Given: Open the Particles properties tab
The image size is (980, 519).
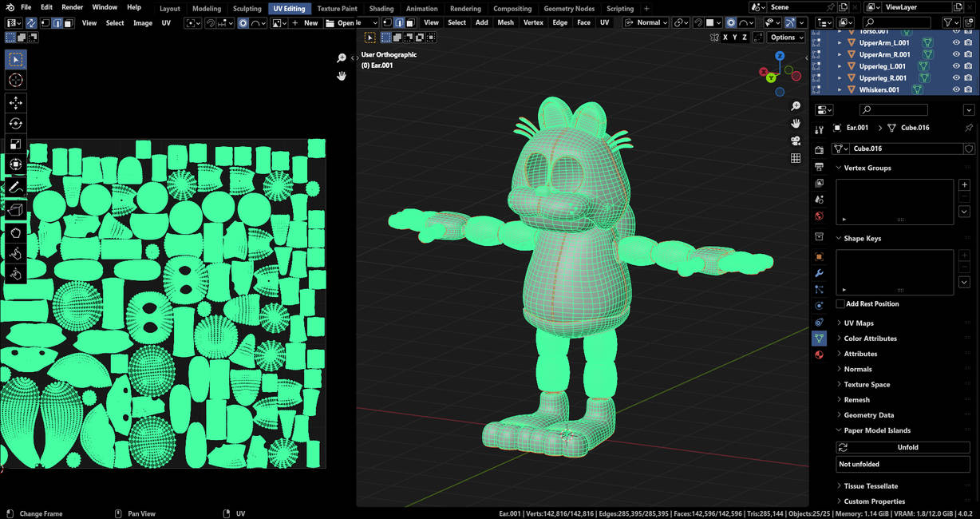Looking at the screenshot, I should 819,289.
